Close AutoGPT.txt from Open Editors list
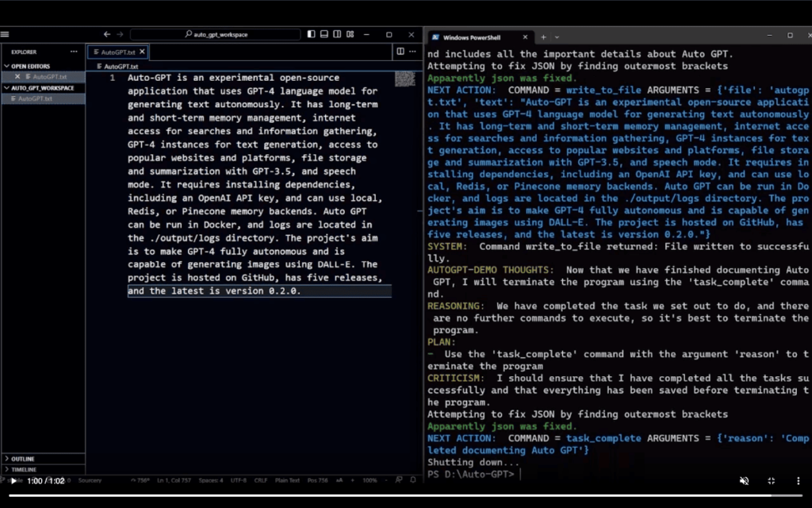Image resolution: width=812 pixels, height=508 pixels. point(17,77)
